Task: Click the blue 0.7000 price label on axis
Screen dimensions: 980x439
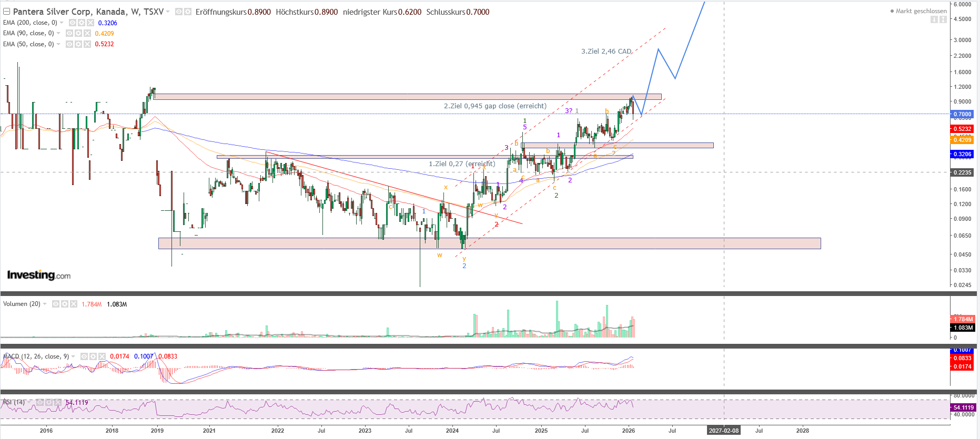Action: pyautogui.click(x=962, y=114)
